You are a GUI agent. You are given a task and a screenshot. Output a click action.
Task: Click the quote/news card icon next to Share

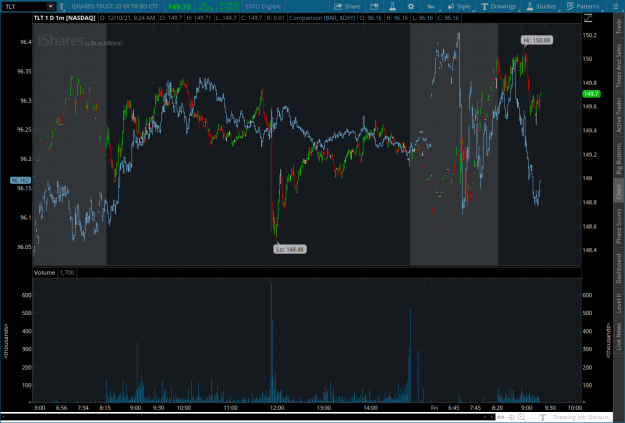[374, 6]
